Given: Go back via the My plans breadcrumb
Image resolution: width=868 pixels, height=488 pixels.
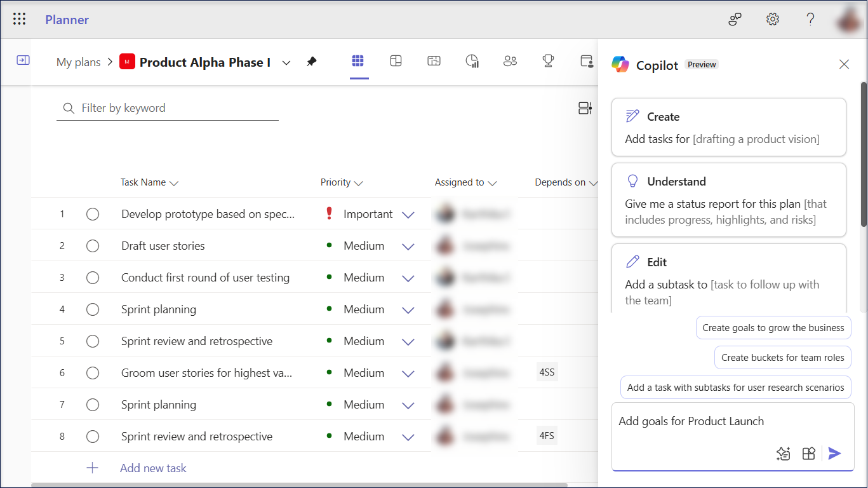Looking at the screenshot, I should [78, 62].
